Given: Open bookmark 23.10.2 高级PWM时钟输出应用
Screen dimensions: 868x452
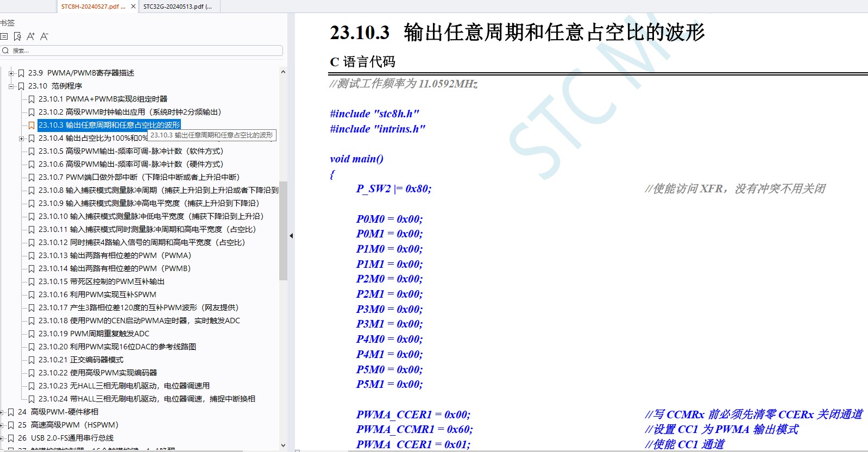Looking at the screenshot, I should [x=130, y=112].
